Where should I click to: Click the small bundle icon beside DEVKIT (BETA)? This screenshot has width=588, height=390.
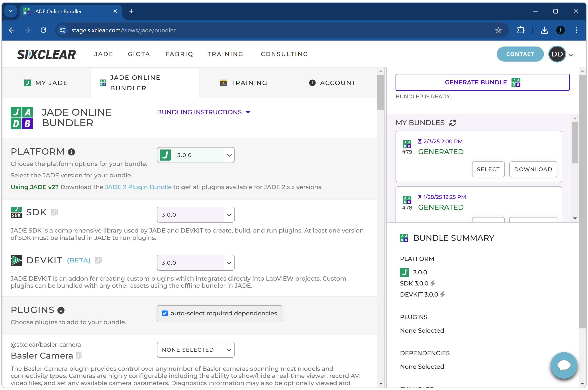[x=99, y=260]
